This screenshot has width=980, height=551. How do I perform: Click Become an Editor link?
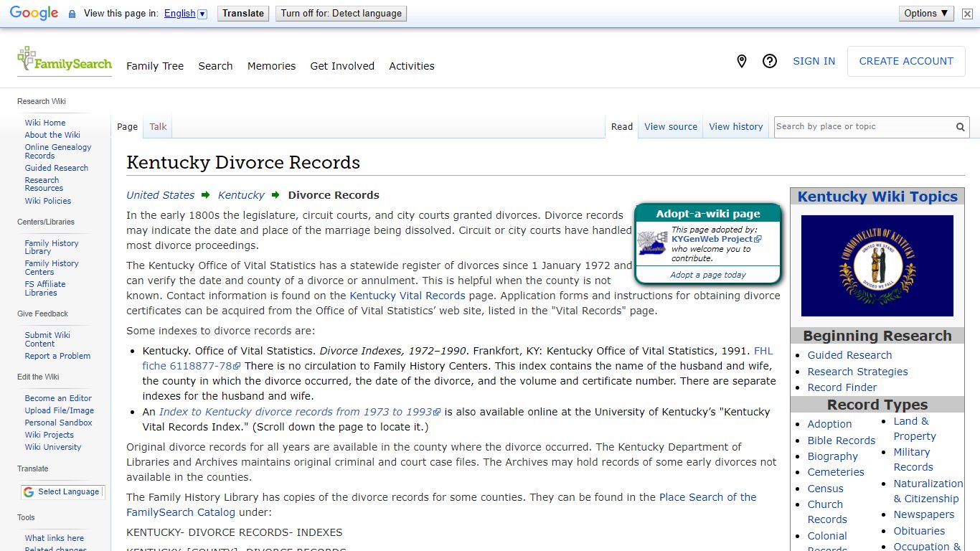click(x=58, y=398)
